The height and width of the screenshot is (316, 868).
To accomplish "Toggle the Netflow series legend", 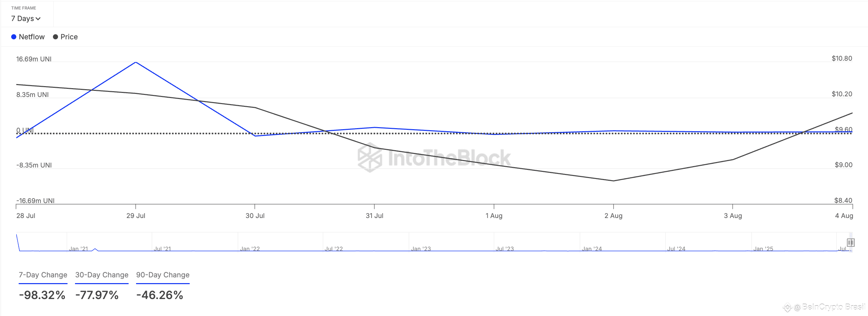I will click(28, 37).
